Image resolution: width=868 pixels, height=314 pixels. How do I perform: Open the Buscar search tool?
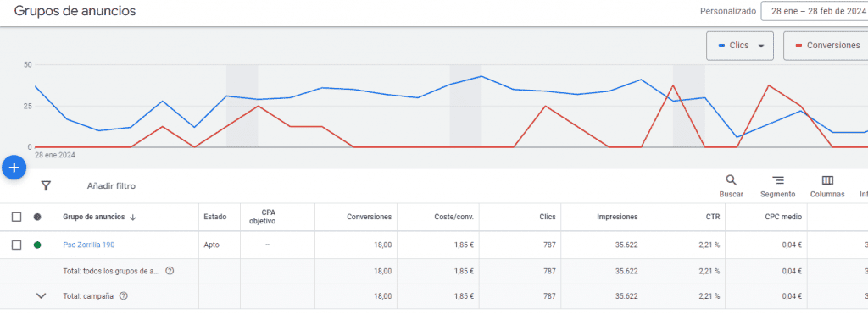click(731, 186)
